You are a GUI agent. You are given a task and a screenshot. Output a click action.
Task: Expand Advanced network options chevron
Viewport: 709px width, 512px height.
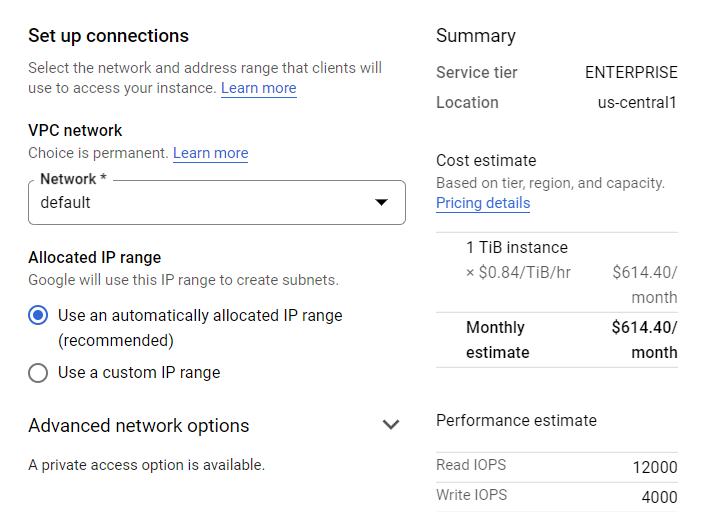pyautogui.click(x=391, y=425)
